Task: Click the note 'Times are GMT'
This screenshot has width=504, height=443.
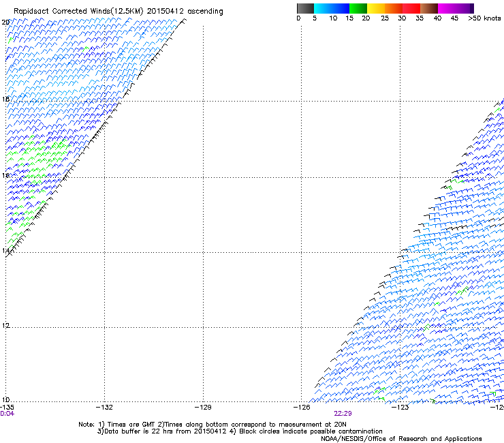Action: tap(131, 425)
